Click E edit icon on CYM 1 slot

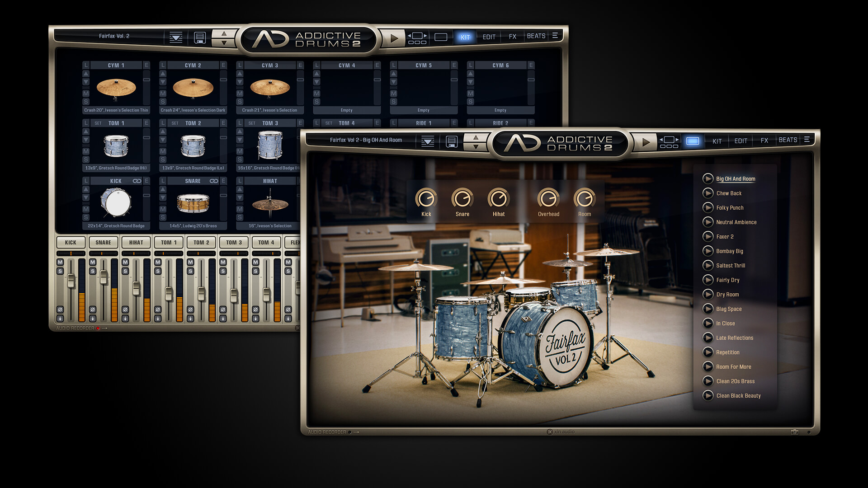(146, 65)
